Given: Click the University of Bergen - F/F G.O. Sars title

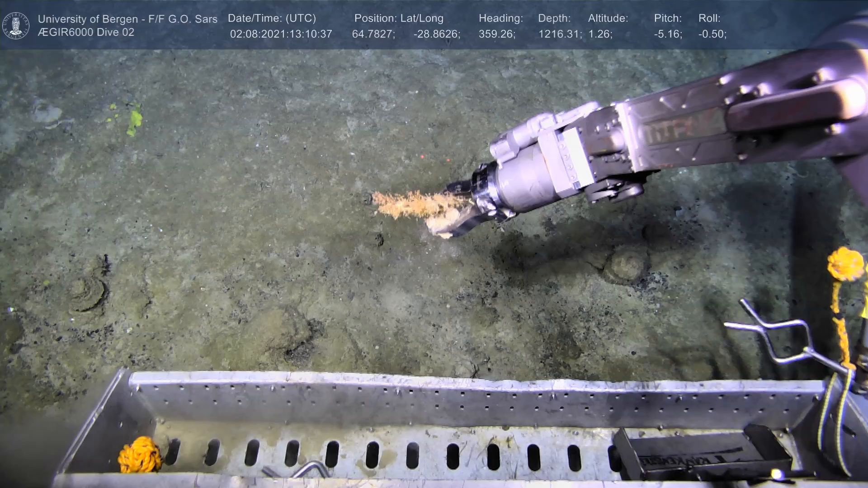Looking at the screenshot, I should coord(127,19).
